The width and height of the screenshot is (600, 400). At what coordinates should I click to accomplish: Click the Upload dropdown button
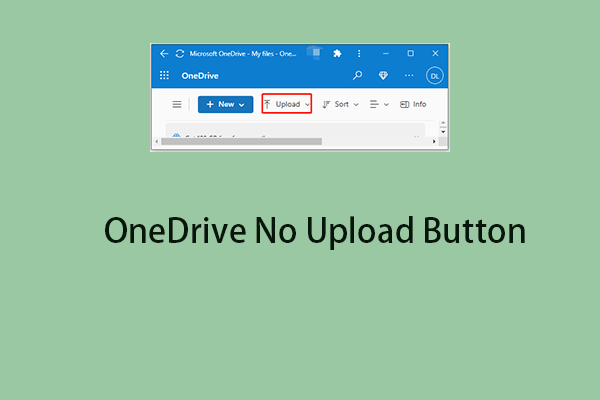[x=287, y=104]
